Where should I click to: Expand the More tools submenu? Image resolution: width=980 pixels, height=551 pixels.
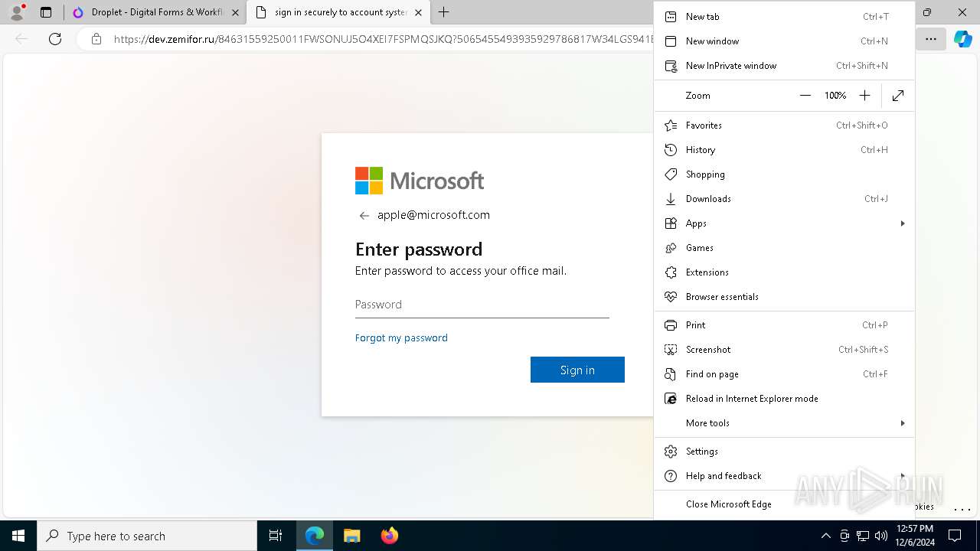(784, 423)
